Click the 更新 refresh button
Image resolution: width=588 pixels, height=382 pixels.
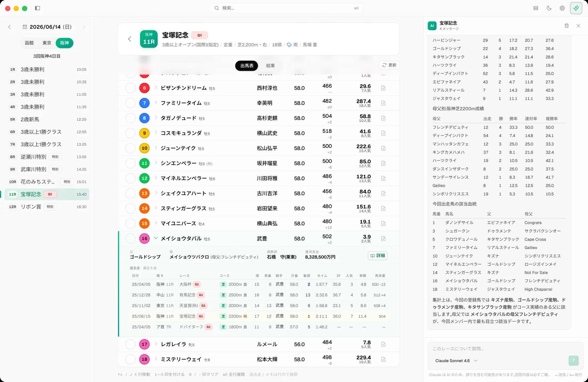[389, 65]
